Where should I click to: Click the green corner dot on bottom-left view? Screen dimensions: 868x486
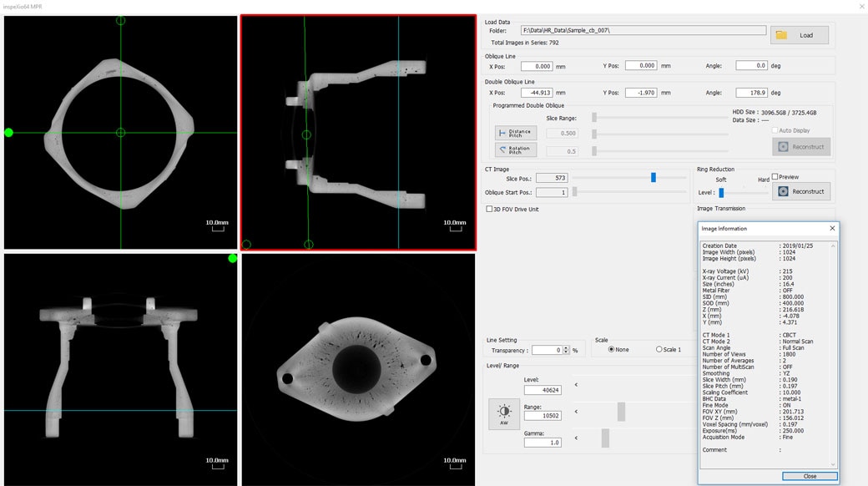[x=232, y=259]
